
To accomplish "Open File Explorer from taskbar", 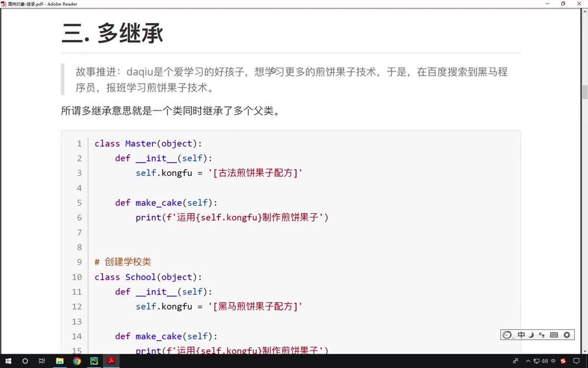I will click(60, 361).
